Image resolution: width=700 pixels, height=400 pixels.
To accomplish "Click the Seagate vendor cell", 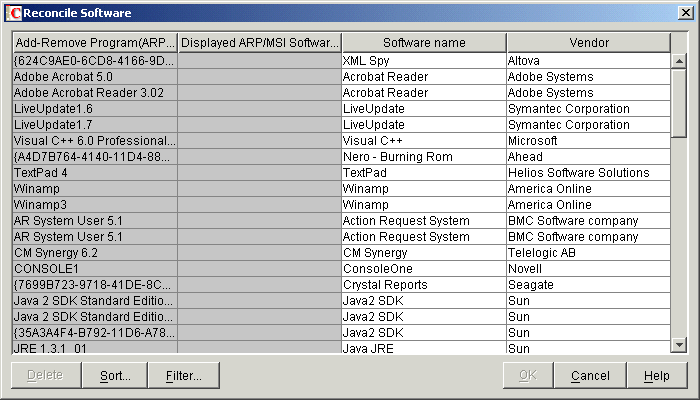I will 588,285.
